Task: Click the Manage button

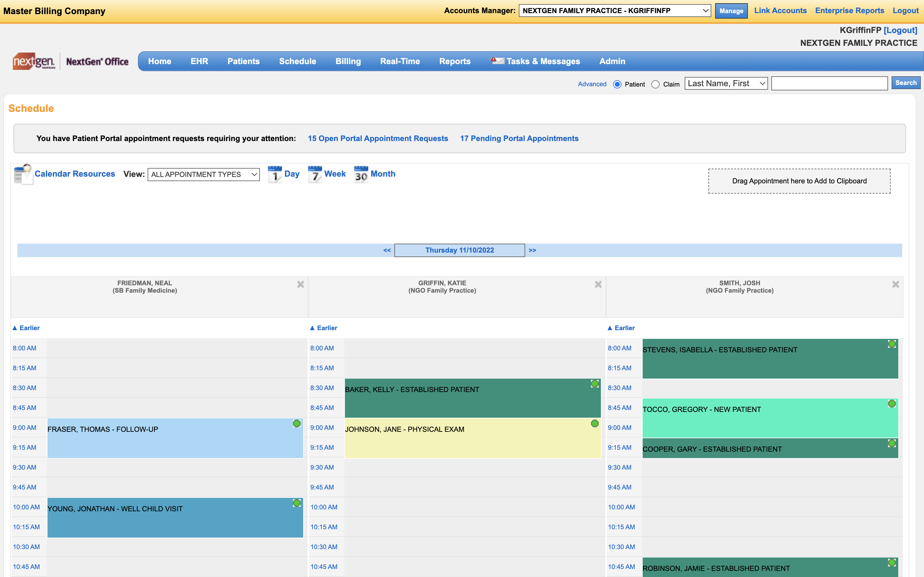Action: [731, 11]
